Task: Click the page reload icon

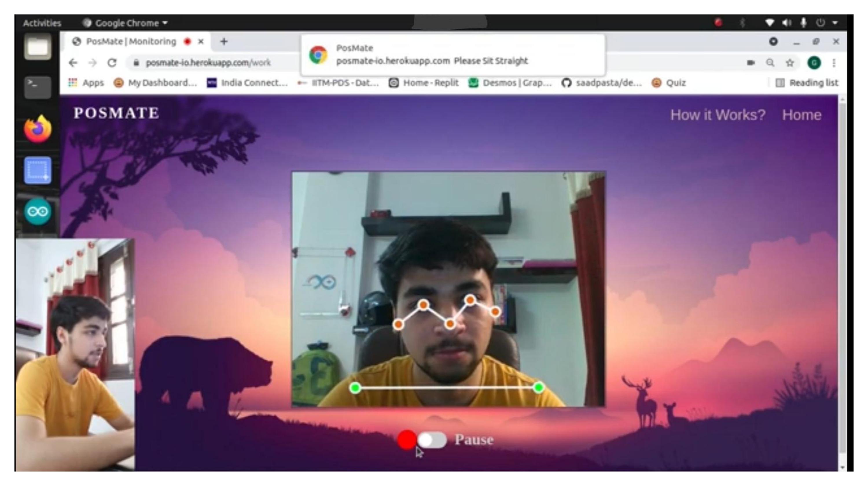Action: point(112,63)
